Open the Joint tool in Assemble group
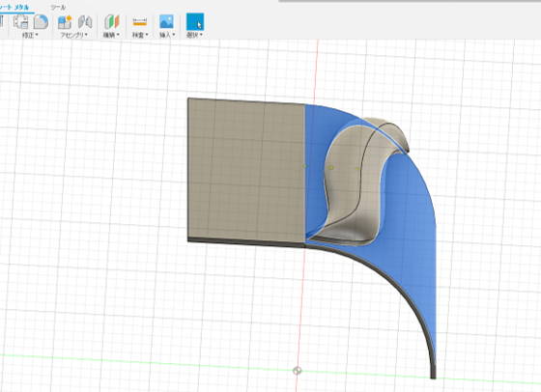Screen dimensions: 541x392 coord(85,21)
